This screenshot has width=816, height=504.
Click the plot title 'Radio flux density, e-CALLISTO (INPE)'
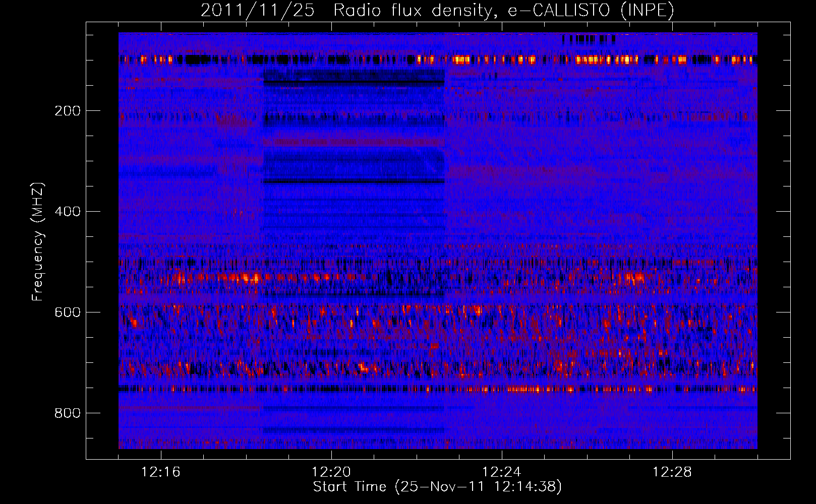pyautogui.click(x=503, y=11)
